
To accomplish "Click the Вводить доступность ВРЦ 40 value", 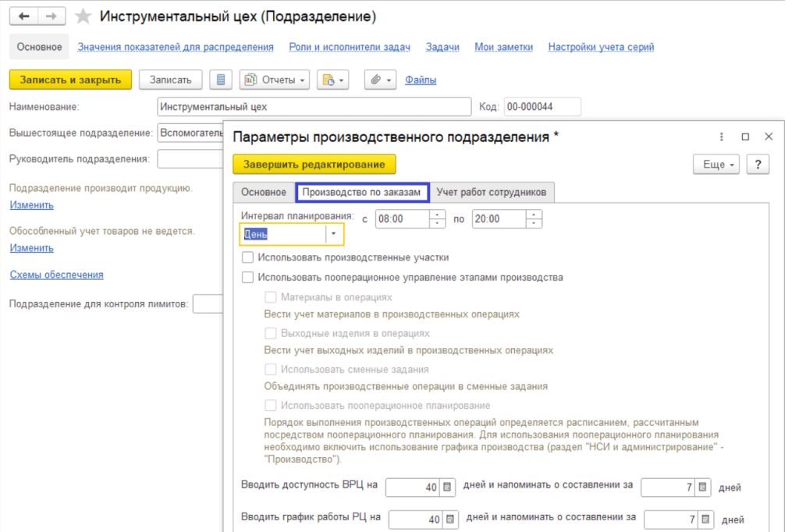I will pos(414,488).
